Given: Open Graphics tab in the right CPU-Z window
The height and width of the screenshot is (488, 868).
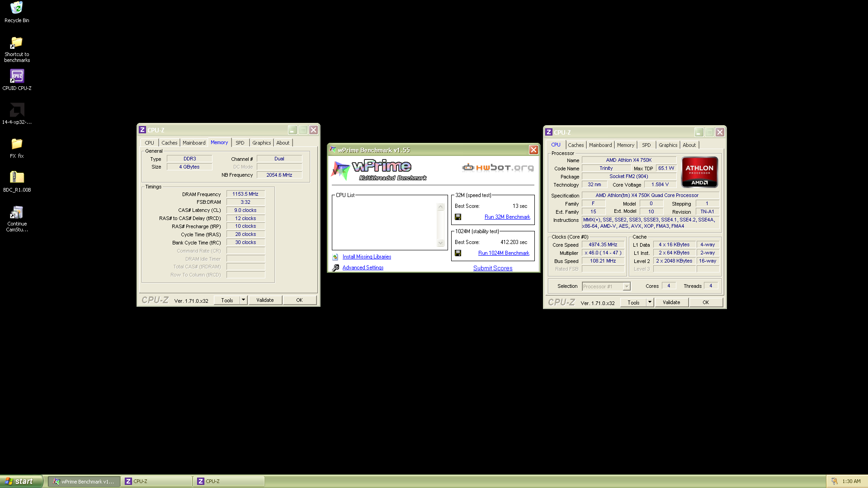Looking at the screenshot, I should (668, 145).
